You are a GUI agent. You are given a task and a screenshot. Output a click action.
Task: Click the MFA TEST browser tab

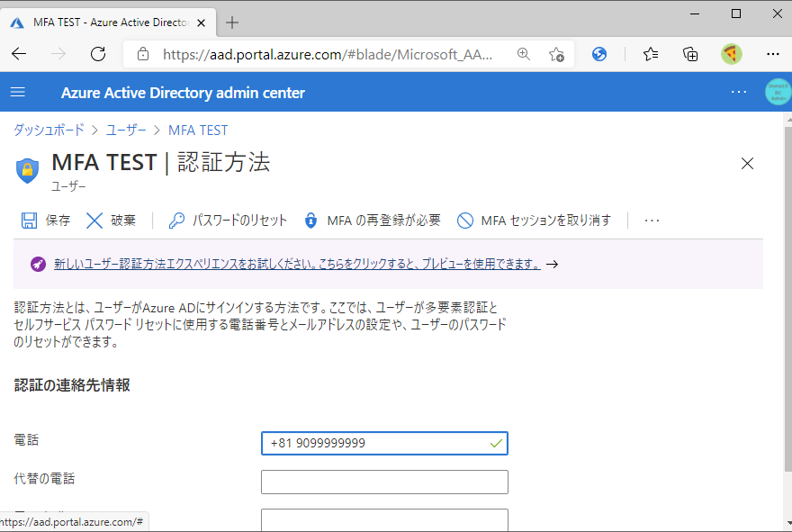click(x=108, y=23)
